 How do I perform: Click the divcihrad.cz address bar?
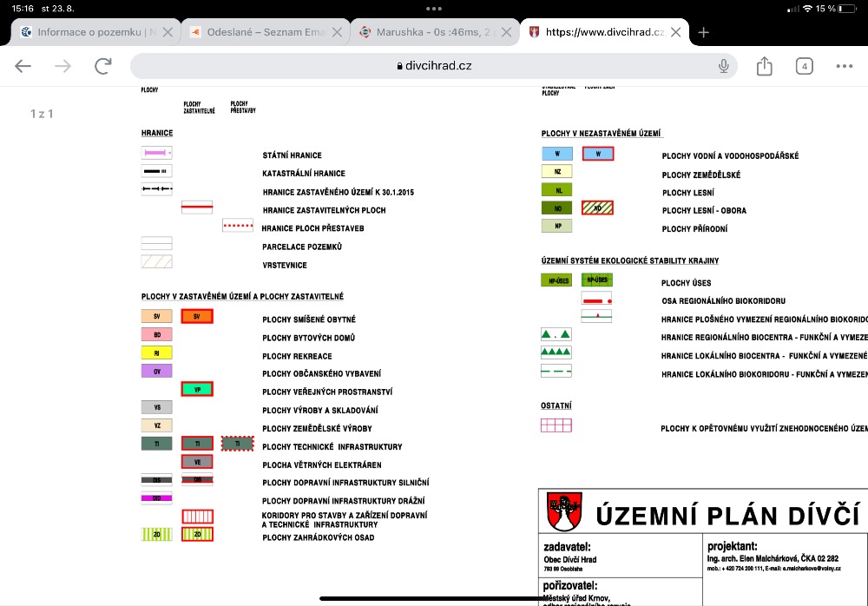click(x=433, y=66)
